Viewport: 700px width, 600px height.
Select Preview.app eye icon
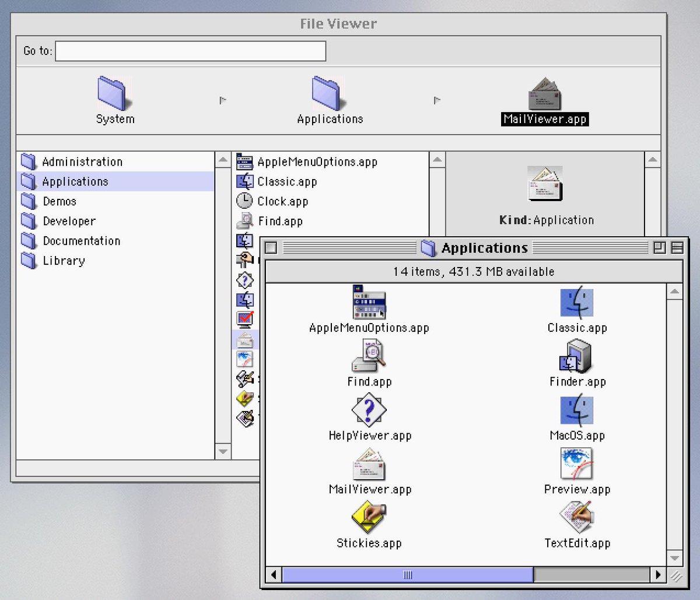point(577,464)
